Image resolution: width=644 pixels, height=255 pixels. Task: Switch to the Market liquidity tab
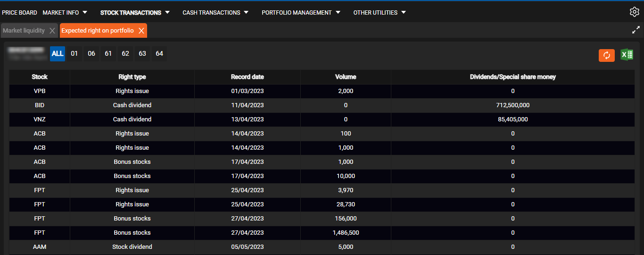click(24, 31)
